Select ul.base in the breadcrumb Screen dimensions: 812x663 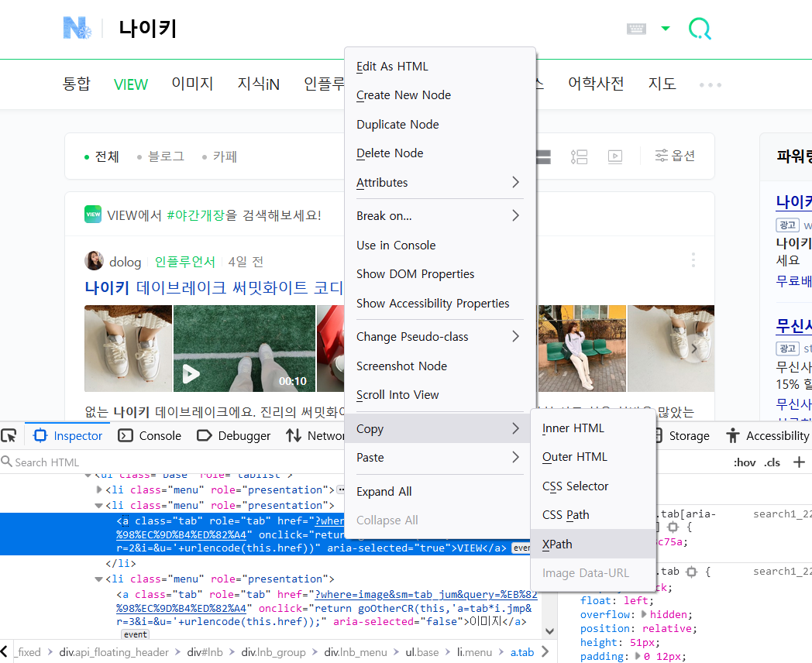click(421, 652)
